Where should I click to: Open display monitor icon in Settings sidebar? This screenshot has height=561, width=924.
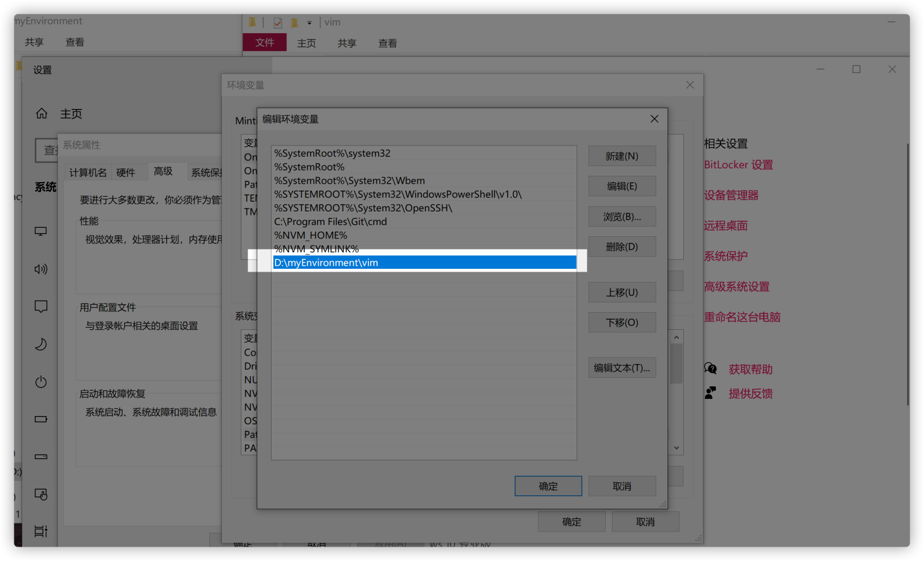coord(40,231)
